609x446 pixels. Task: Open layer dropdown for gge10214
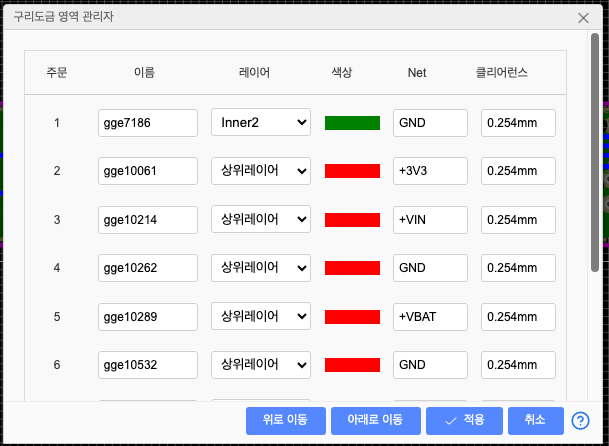click(x=261, y=220)
